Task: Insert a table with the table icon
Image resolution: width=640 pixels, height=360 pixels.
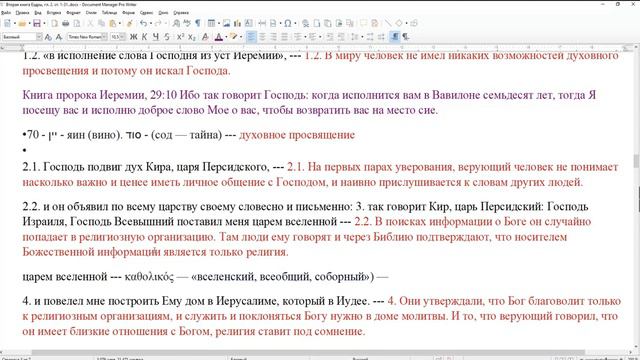Action: coord(211,23)
